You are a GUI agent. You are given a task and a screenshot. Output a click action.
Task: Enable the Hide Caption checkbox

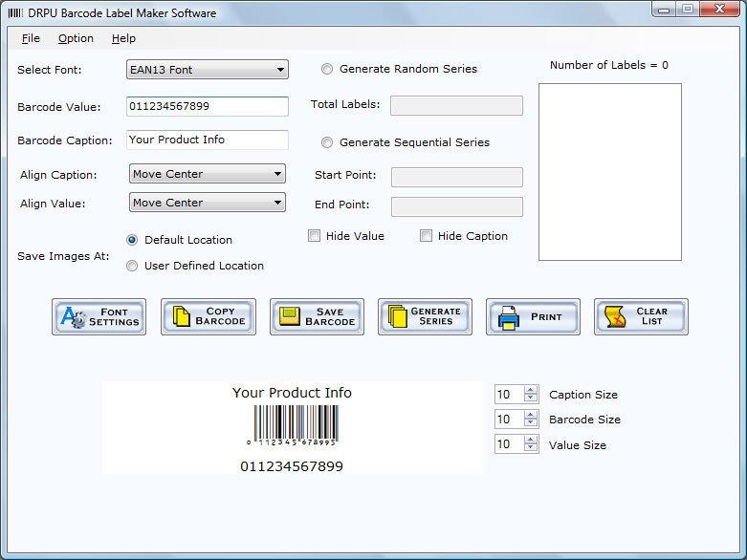click(426, 236)
